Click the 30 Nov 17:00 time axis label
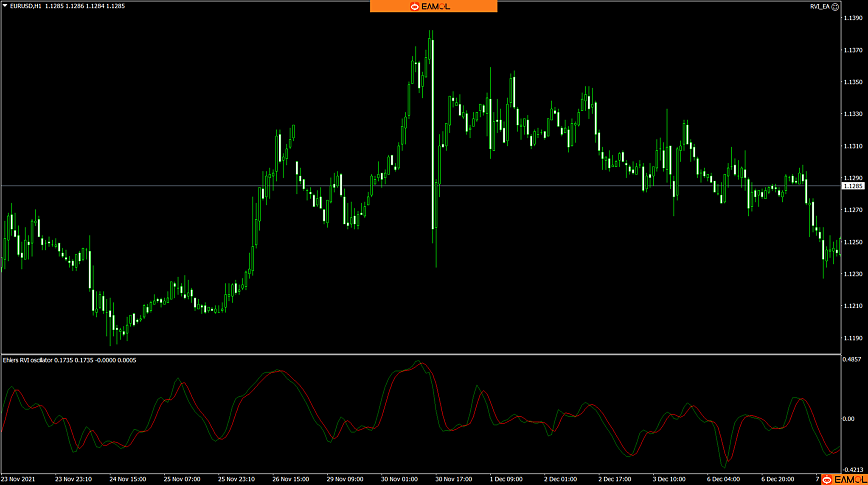This screenshot has width=868, height=485. [453, 479]
